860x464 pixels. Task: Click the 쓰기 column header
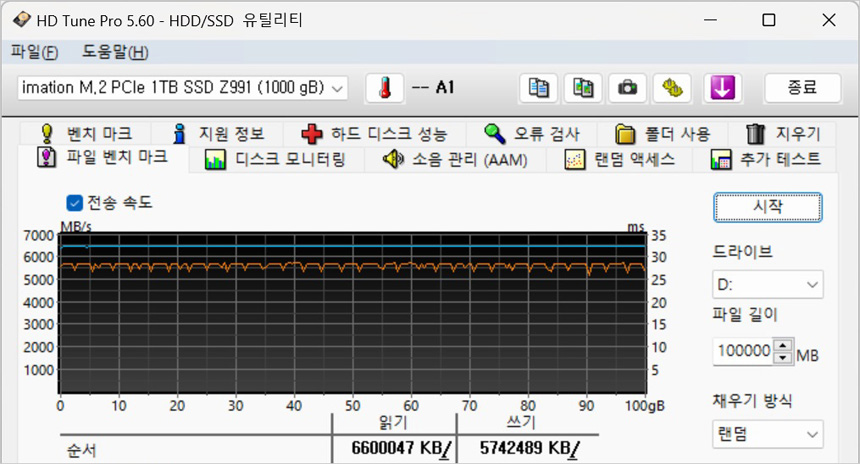pos(520,422)
